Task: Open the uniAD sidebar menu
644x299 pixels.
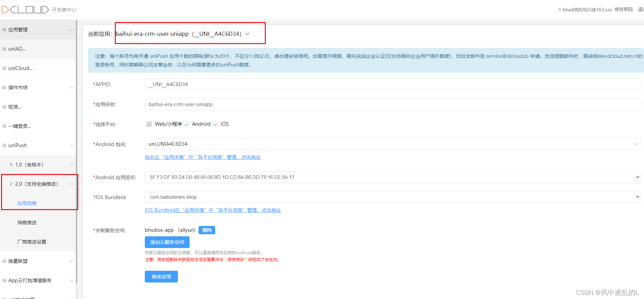Action: (38, 49)
